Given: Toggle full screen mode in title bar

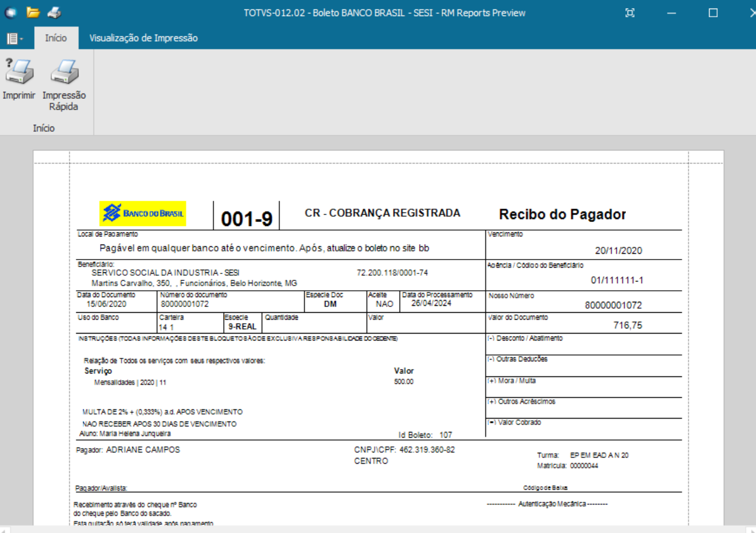Looking at the screenshot, I should pyautogui.click(x=630, y=12).
